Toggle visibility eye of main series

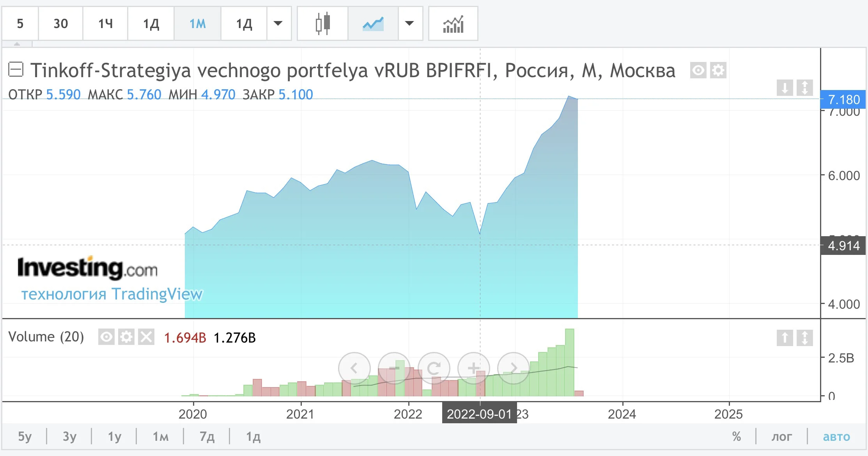[x=698, y=71]
